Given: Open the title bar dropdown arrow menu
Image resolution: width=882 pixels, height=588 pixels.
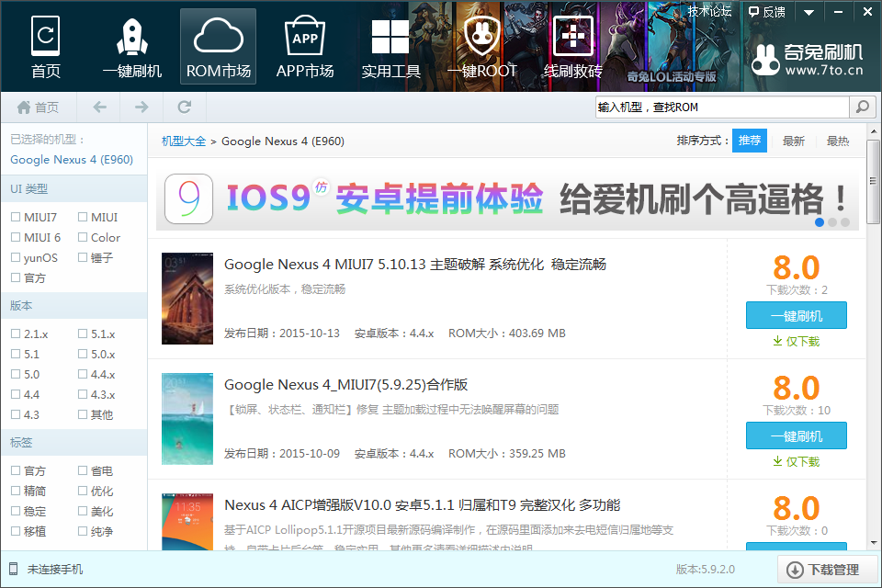Looking at the screenshot, I should [x=808, y=12].
